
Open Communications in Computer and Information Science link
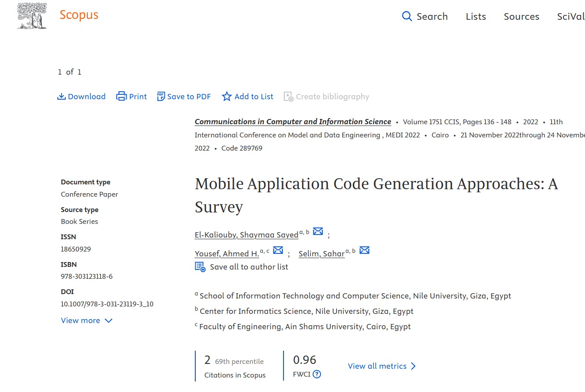pos(293,122)
